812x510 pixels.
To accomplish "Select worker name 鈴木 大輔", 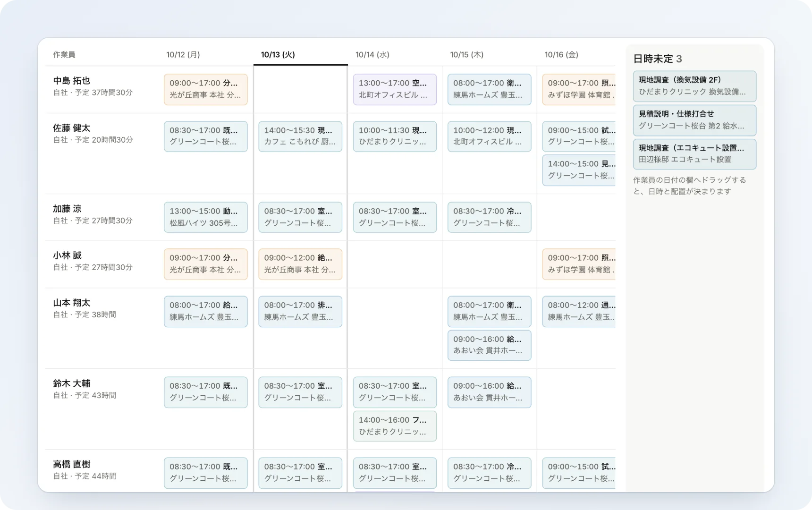I will (71, 383).
